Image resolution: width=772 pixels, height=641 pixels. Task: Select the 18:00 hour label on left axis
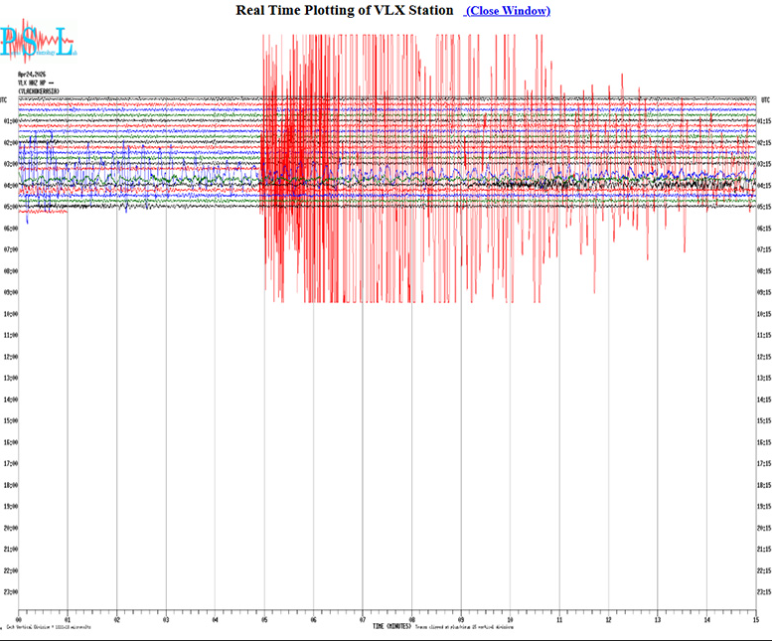9,484
